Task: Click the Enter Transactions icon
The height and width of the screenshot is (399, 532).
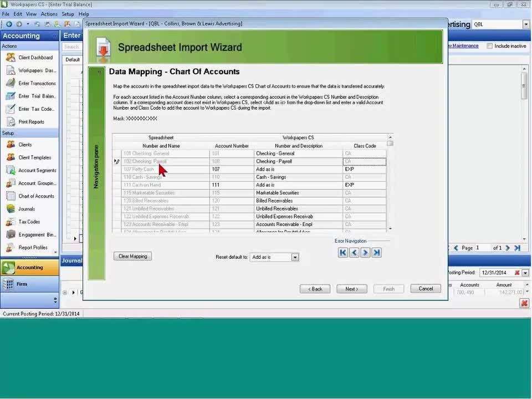Action: [11, 83]
